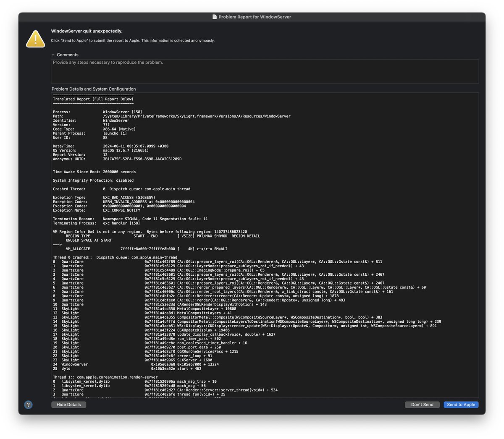
Task: Open help with the question mark button
Action: (28, 405)
